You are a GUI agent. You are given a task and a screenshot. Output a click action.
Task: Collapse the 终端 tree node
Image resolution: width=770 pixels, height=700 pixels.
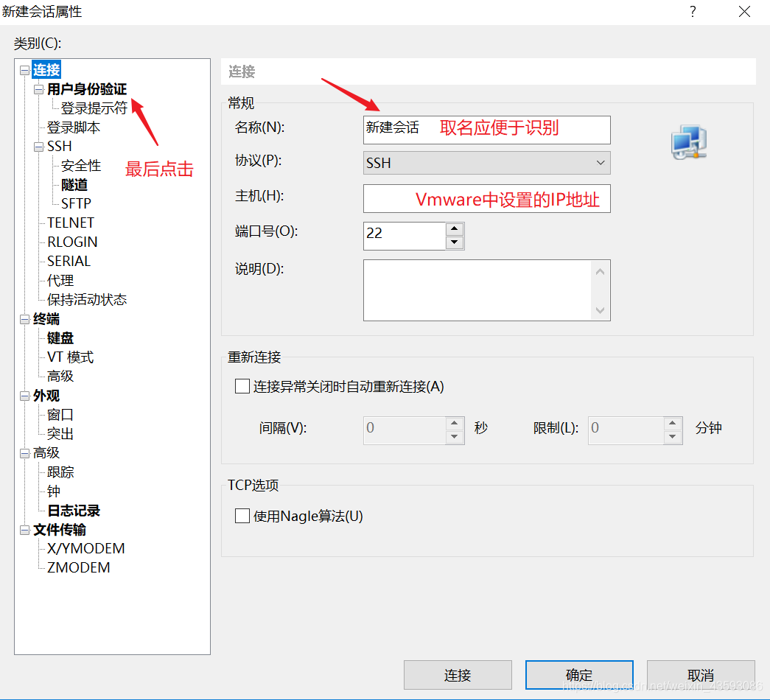[24, 319]
